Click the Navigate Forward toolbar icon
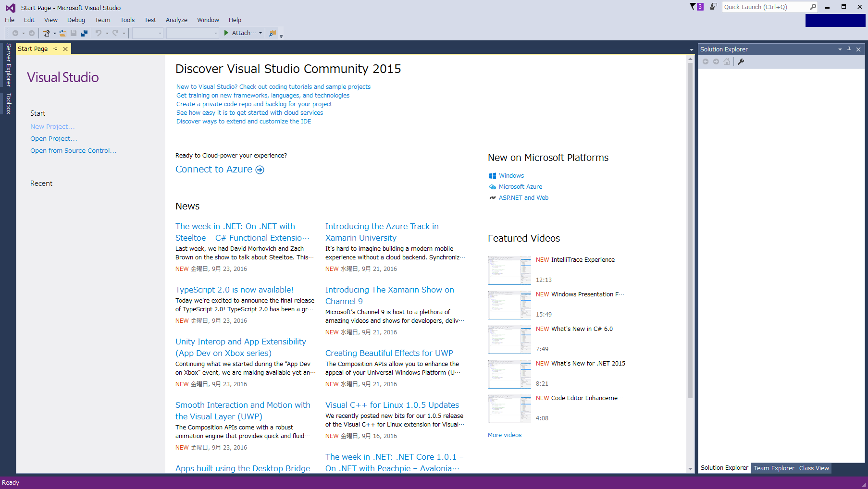This screenshot has height=489, width=868. [32, 33]
